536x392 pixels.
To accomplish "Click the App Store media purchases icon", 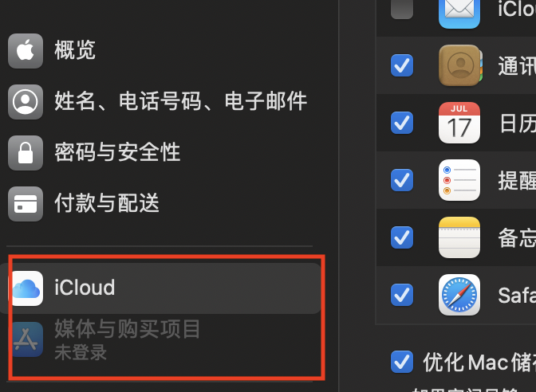I will [27, 339].
